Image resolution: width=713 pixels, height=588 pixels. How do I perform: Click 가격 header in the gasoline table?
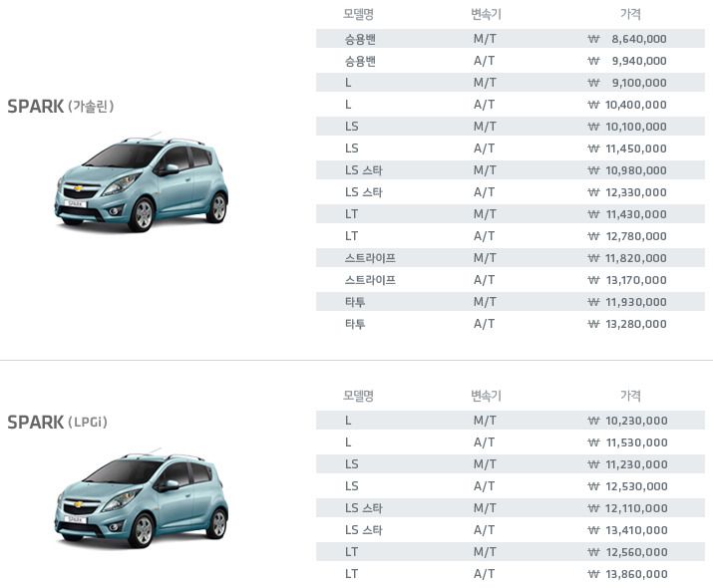click(630, 15)
